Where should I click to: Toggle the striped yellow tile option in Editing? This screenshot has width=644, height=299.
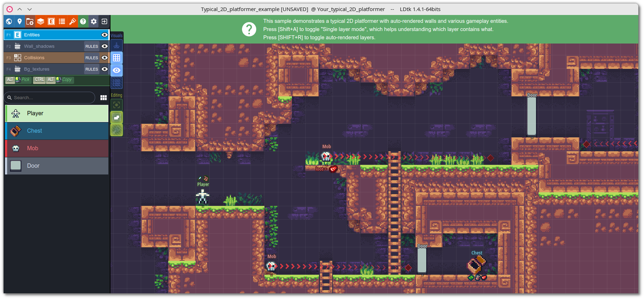[117, 130]
